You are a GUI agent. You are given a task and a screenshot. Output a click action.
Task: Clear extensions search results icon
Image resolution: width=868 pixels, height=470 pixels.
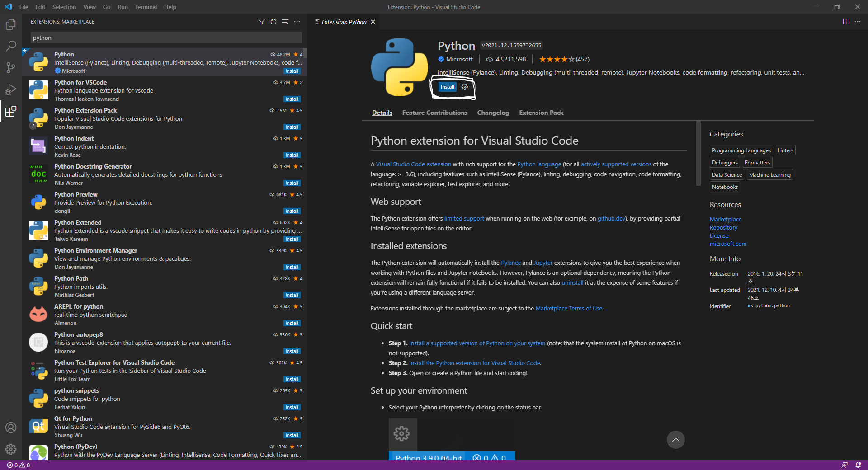[x=285, y=22]
